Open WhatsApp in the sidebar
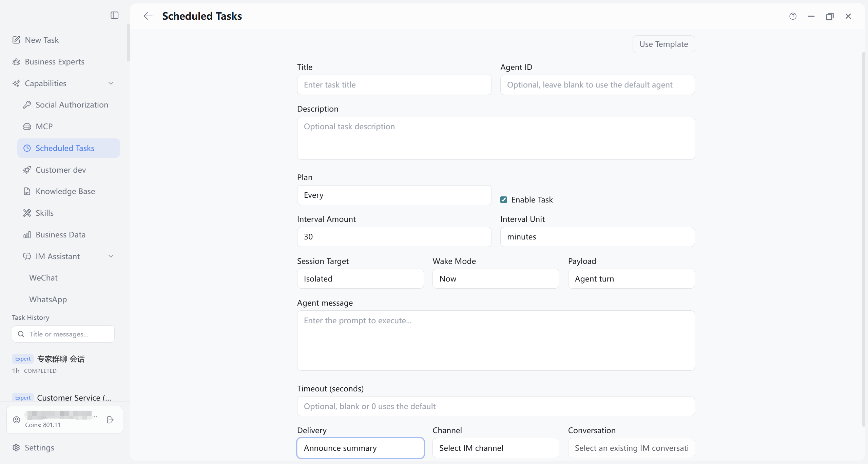Image resolution: width=868 pixels, height=464 pixels. [48, 299]
